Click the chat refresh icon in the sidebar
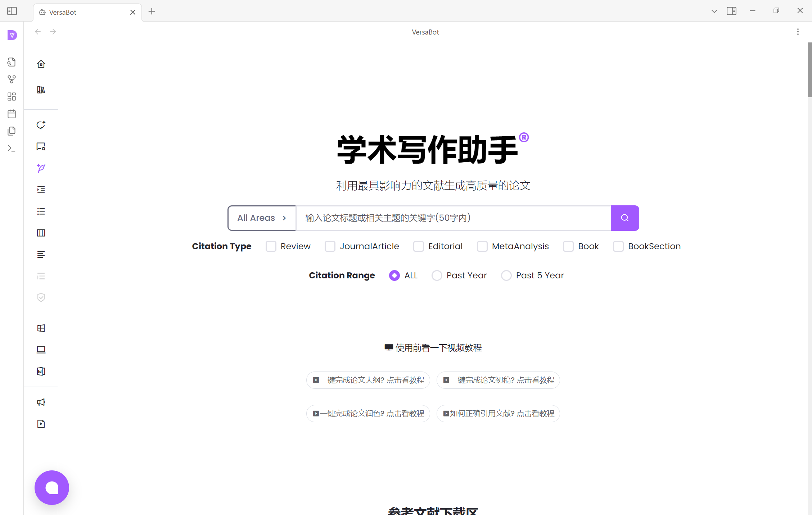This screenshot has width=812, height=515. (41, 125)
